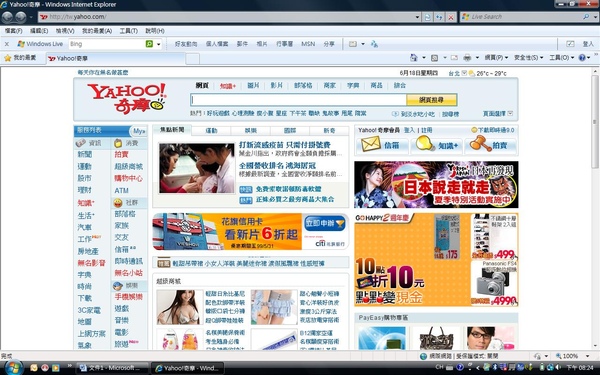Image resolution: width=600 pixels, height=375 pixels.
Task: Stop page loading with the red X icon
Action: (x=451, y=17)
